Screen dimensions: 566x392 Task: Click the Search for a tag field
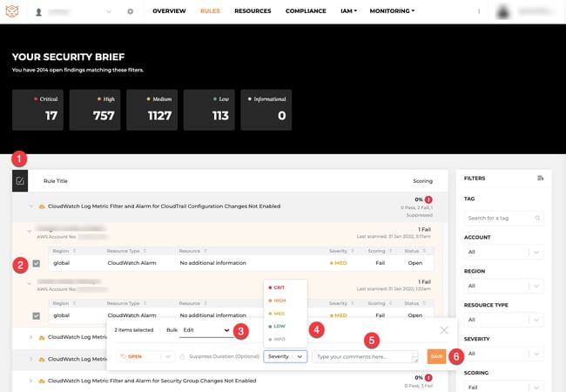[x=503, y=218]
